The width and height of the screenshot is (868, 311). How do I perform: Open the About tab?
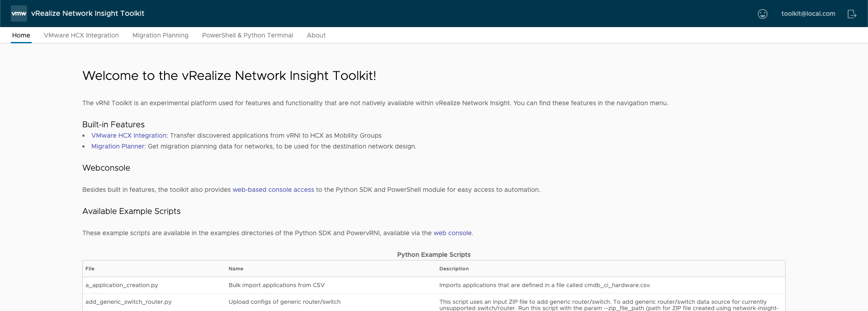pyautogui.click(x=316, y=35)
